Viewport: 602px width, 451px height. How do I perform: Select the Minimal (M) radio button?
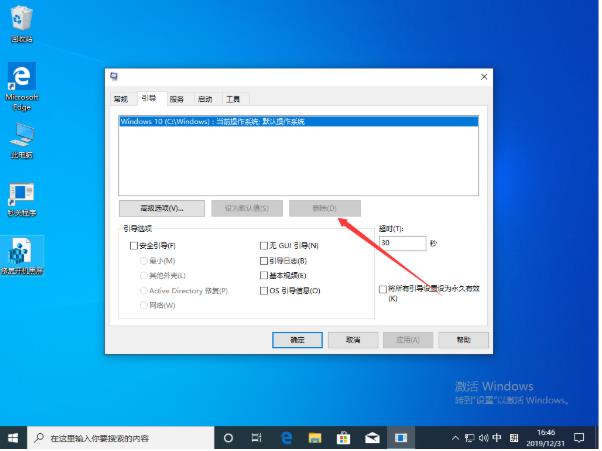point(144,261)
